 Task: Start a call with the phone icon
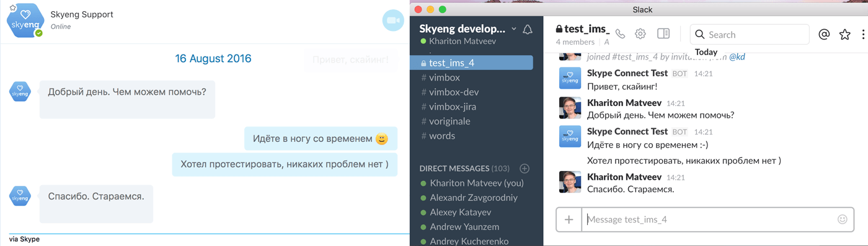pyautogui.click(x=620, y=34)
